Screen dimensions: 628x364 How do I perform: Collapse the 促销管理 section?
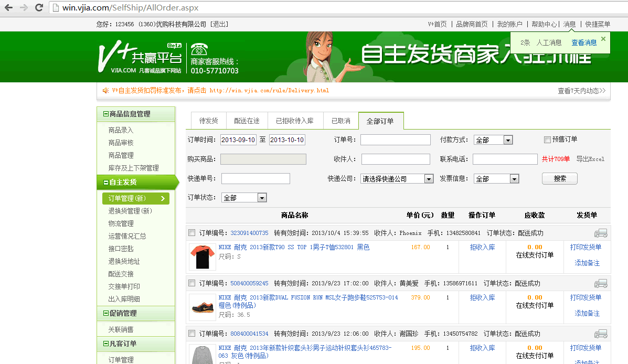(106, 313)
